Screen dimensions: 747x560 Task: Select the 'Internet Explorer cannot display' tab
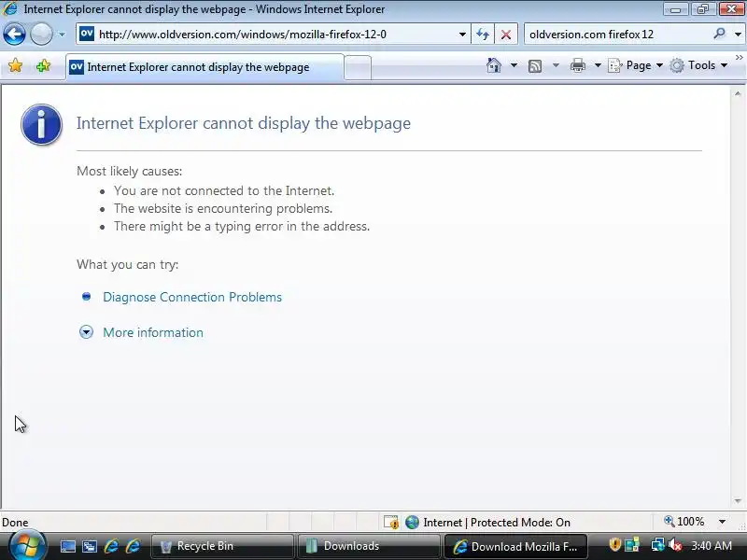point(204,67)
